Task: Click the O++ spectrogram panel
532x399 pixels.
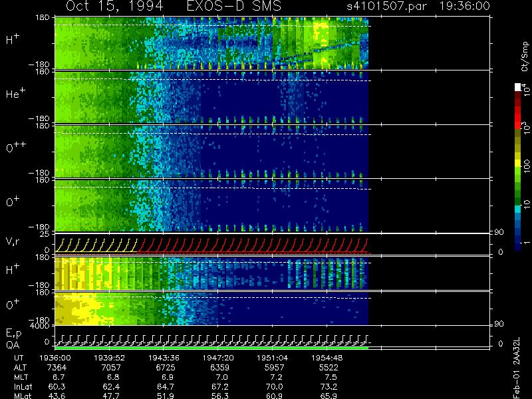Action: click(211, 152)
